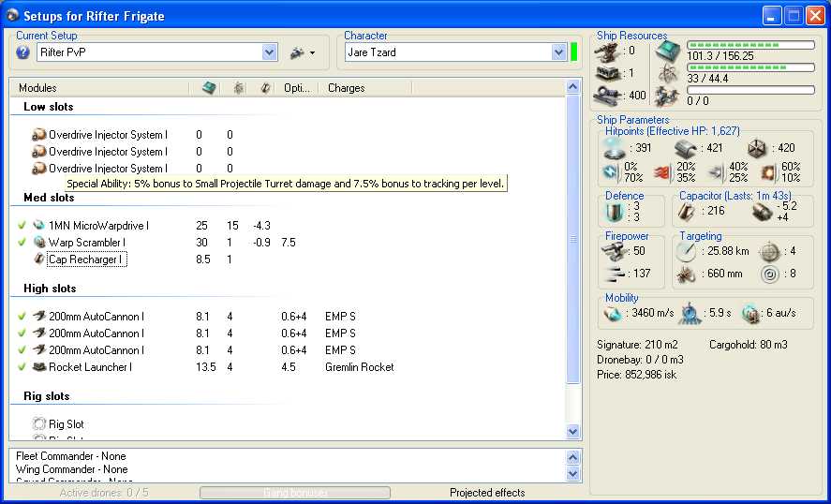Screen dimensions: 831x504
Task: Click the armor hitpoints icon showing 421
Action: (687, 149)
